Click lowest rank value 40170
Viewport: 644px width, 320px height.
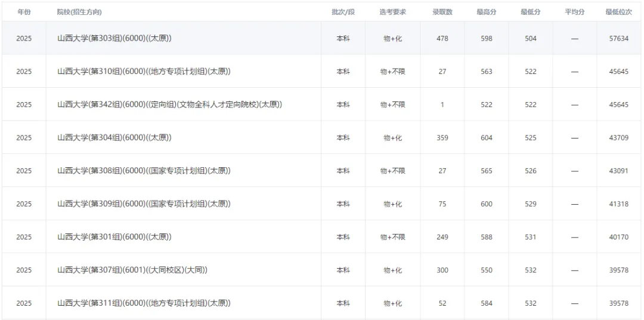coord(618,237)
